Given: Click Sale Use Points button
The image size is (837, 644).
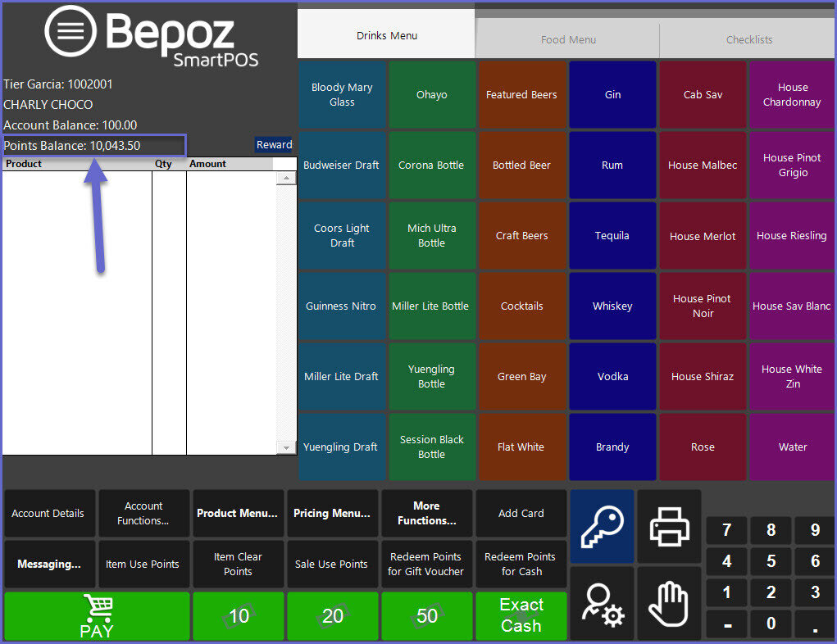Looking at the screenshot, I should tap(331, 564).
